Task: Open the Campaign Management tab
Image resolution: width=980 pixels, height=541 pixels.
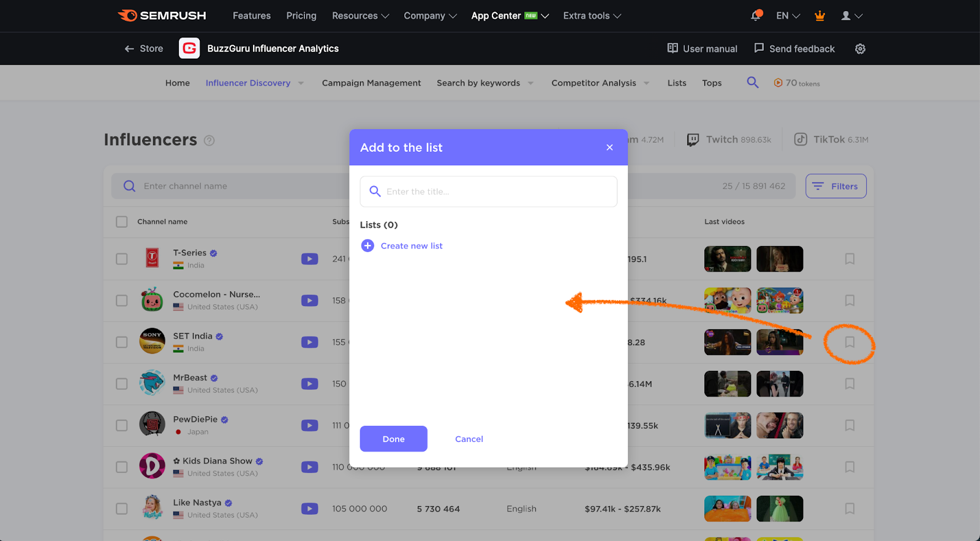Action: pyautogui.click(x=371, y=83)
